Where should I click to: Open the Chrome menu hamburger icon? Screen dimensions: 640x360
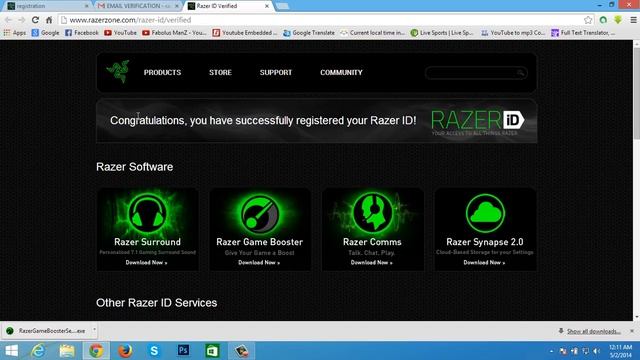(633, 20)
